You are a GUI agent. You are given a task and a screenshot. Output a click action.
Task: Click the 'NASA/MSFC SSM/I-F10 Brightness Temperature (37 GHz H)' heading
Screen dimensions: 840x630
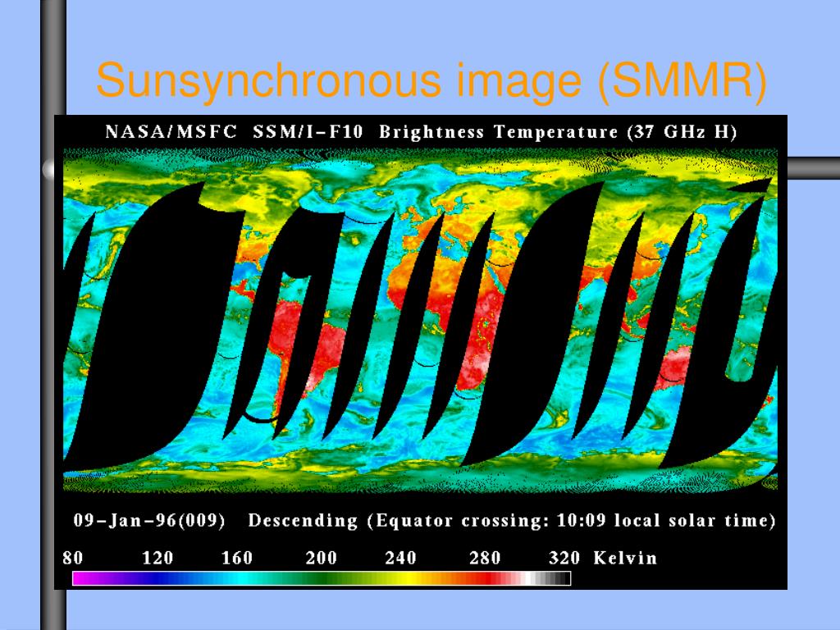(421, 132)
